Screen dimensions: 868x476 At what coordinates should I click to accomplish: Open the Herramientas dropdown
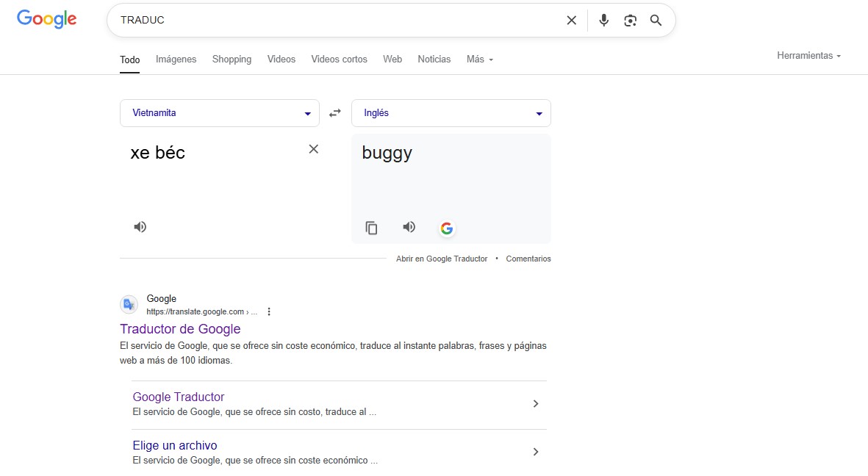(808, 55)
